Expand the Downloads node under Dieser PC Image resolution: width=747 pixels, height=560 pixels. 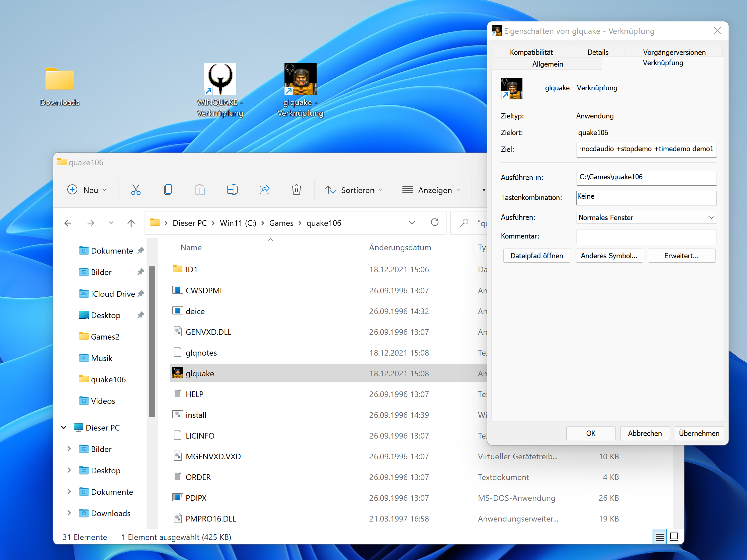click(x=69, y=513)
